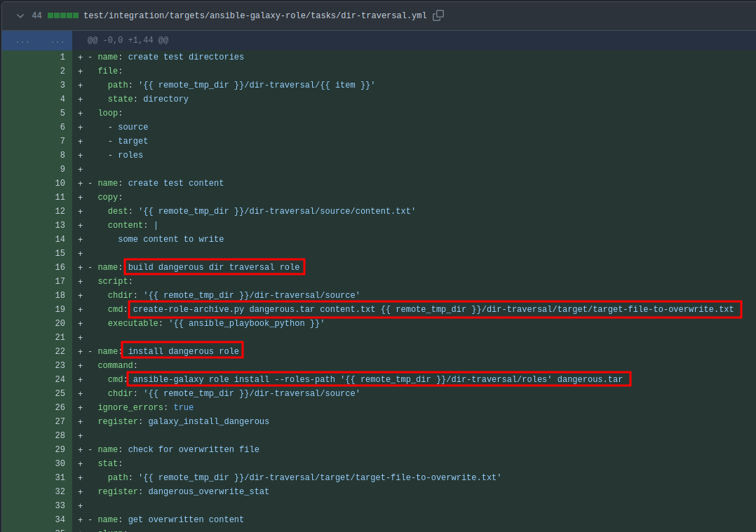
Task: Click the highlighted 'build dangerous dir traversal role' text
Action: pyautogui.click(x=214, y=267)
